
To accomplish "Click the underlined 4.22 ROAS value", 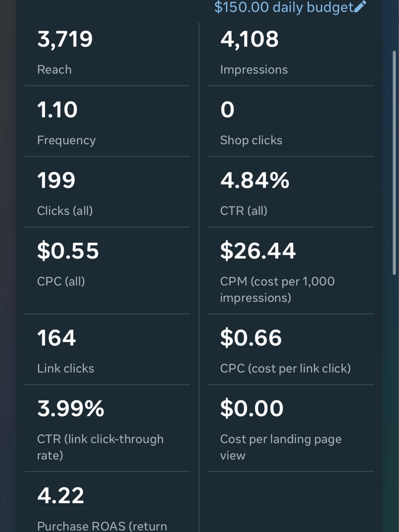I will click(x=61, y=496).
